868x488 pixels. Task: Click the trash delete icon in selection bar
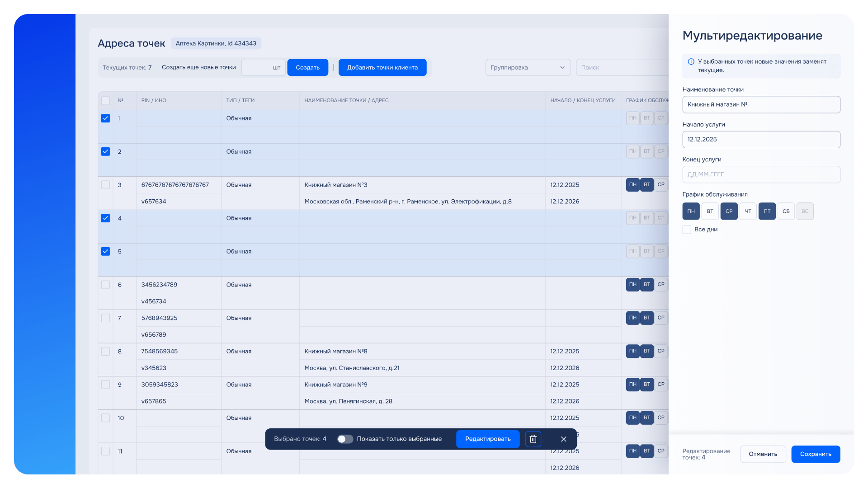click(533, 439)
